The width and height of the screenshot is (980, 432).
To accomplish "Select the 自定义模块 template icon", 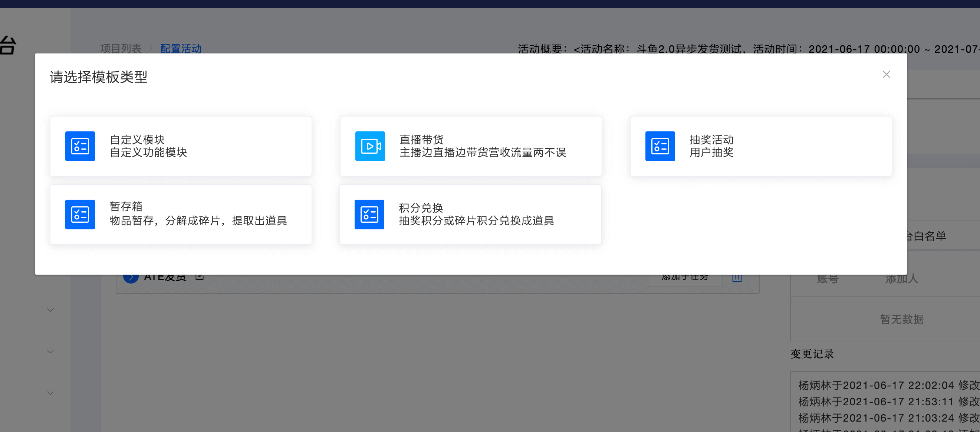I will pyautogui.click(x=80, y=146).
